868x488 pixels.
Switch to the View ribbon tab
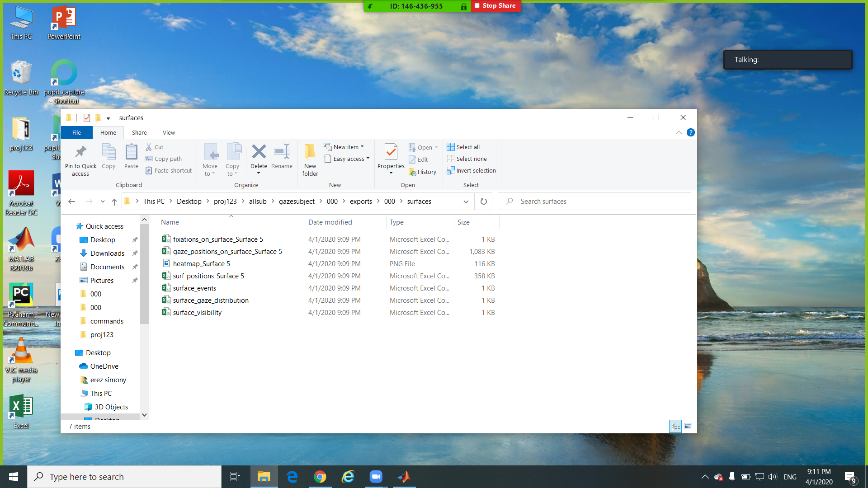169,132
